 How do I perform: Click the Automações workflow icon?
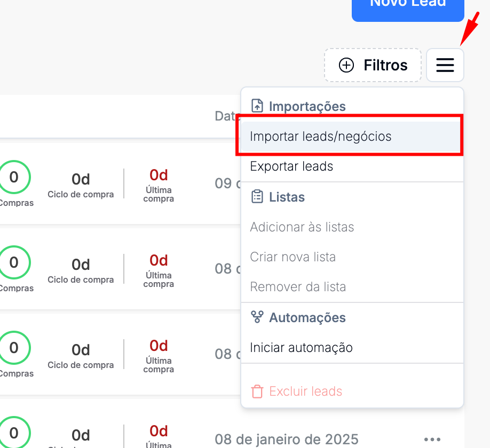(x=257, y=317)
